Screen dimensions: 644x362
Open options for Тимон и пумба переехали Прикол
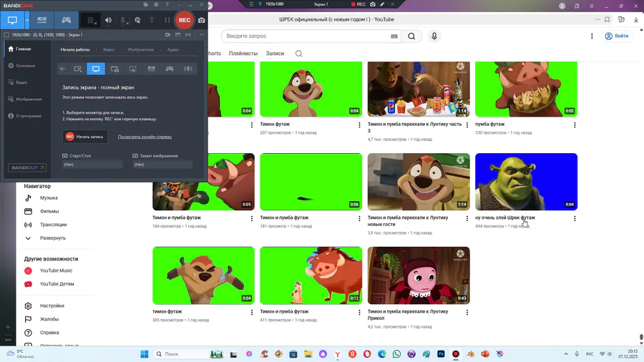[x=467, y=313]
